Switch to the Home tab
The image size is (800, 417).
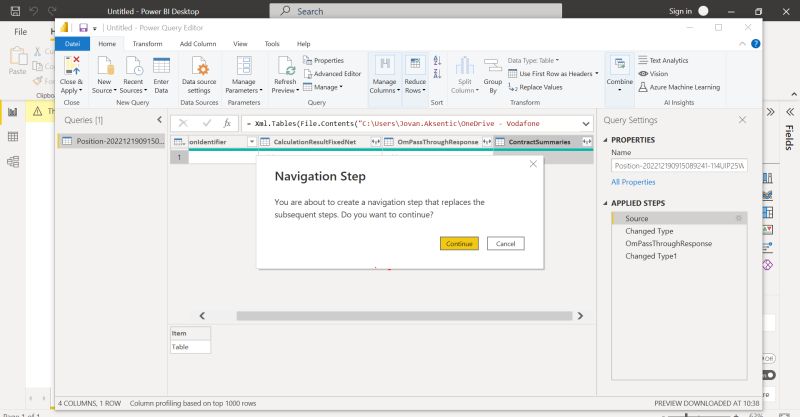click(107, 44)
